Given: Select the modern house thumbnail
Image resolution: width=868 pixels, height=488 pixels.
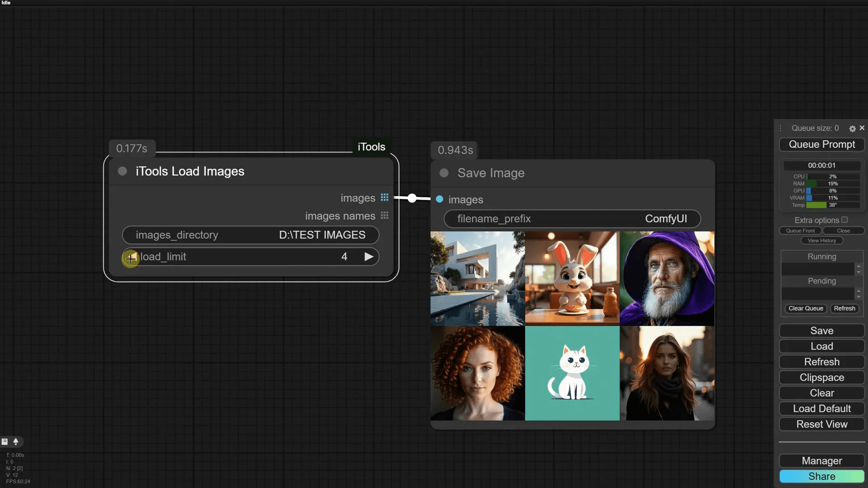Looking at the screenshot, I should pyautogui.click(x=477, y=279).
